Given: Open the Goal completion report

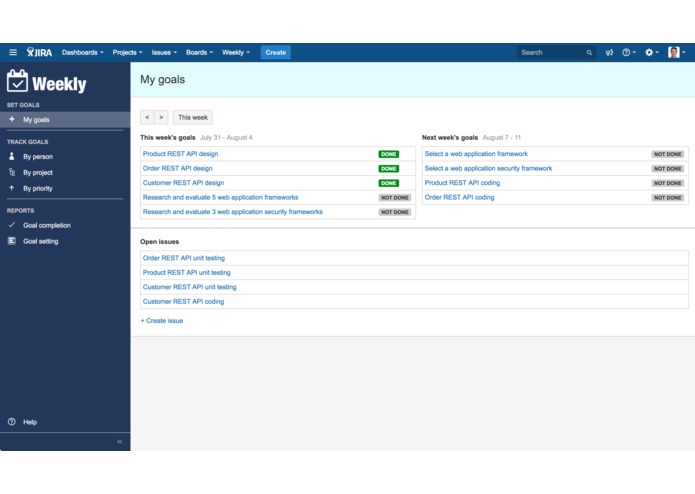Looking at the screenshot, I should [x=47, y=225].
